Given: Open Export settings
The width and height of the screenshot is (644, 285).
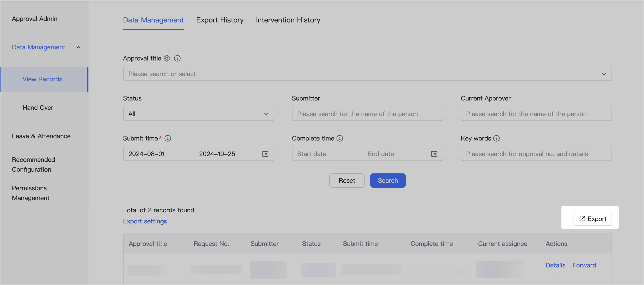Looking at the screenshot, I should (145, 221).
